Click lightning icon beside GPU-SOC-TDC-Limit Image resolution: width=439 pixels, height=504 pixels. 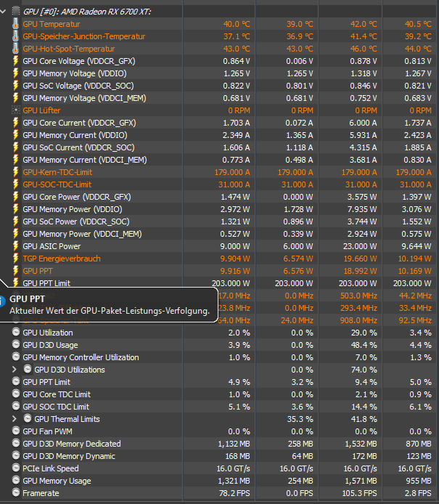(x=15, y=184)
